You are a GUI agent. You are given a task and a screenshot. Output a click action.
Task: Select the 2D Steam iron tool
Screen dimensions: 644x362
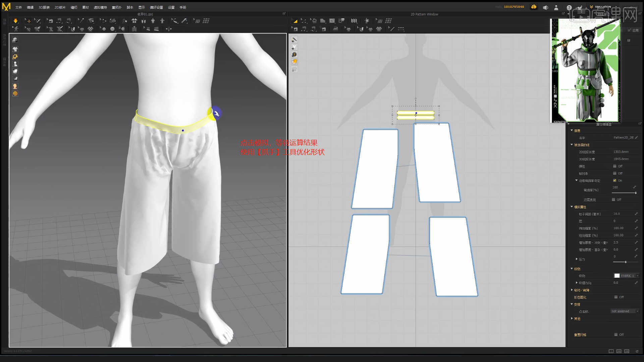[335, 29]
